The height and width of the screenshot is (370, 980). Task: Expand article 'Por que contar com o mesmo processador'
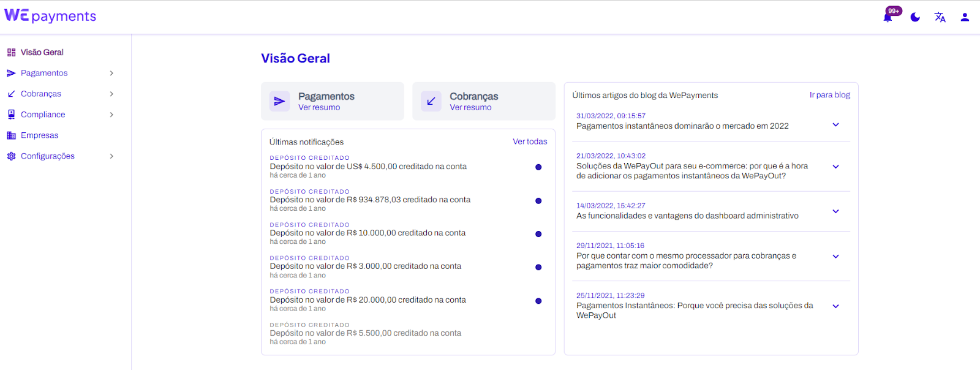(x=835, y=257)
